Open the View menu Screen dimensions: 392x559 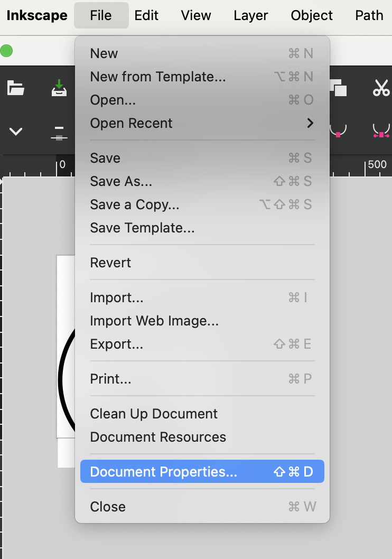click(196, 15)
